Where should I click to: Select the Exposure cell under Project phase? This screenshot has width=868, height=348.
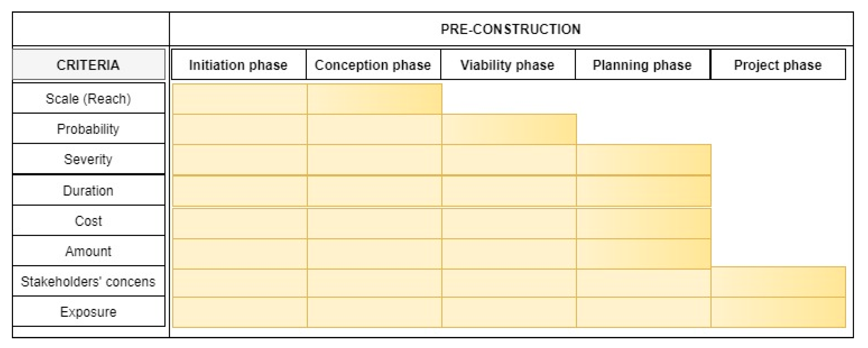pyautogui.click(x=778, y=312)
